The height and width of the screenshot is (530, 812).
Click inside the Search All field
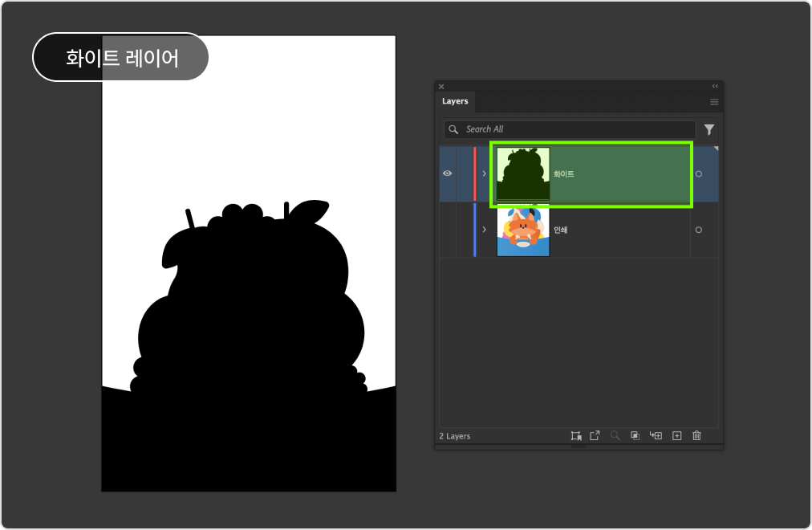coord(570,129)
